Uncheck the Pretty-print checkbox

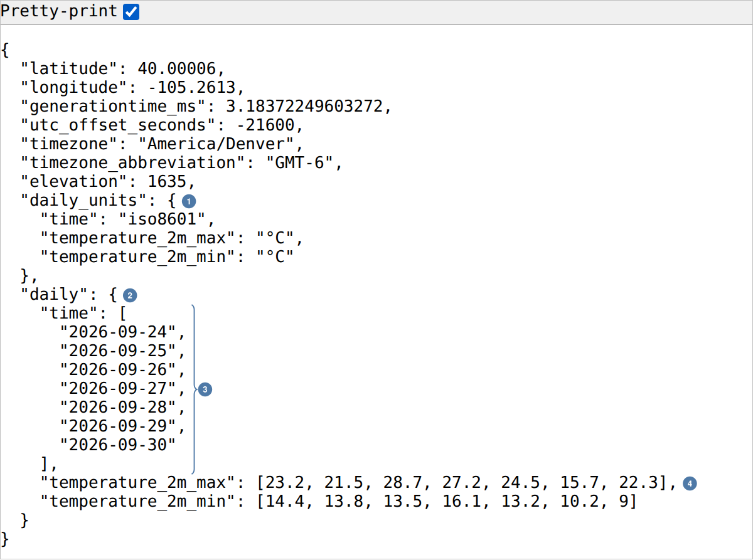pos(131,11)
